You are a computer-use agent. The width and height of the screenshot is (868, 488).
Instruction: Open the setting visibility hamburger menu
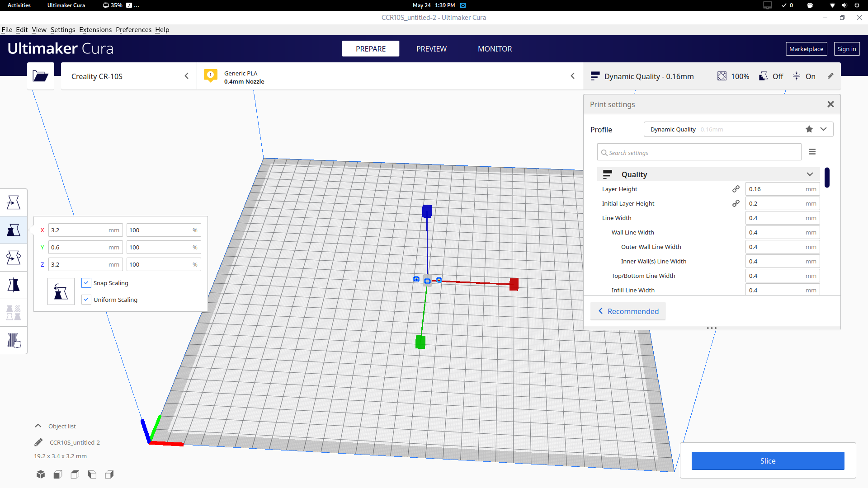click(812, 152)
